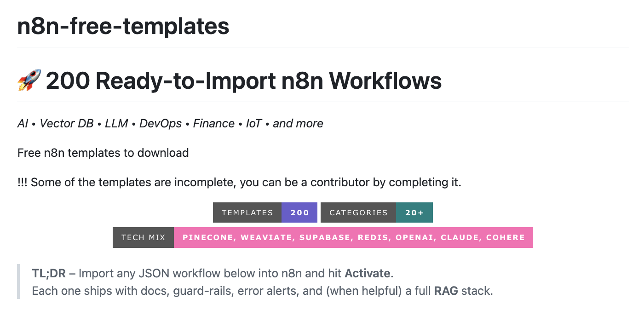The width and height of the screenshot is (644, 310).
Task: Click the gray CATEGORIES badge label
Action: tap(358, 212)
